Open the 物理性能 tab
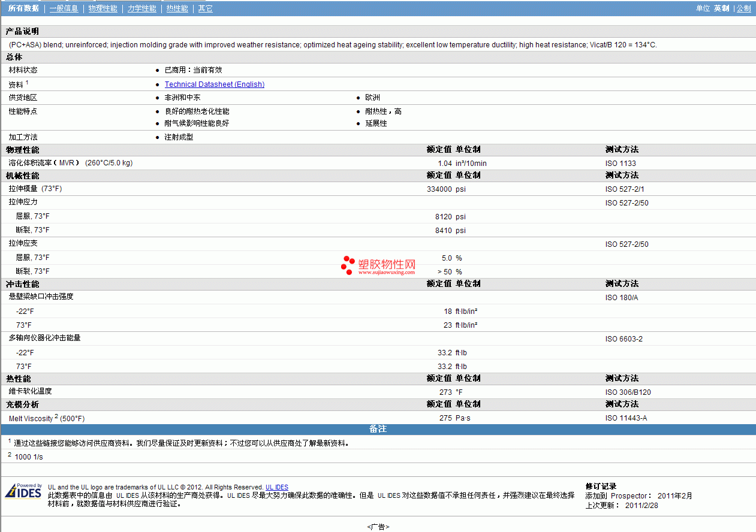The width and height of the screenshot is (756, 532). click(x=103, y=8)
